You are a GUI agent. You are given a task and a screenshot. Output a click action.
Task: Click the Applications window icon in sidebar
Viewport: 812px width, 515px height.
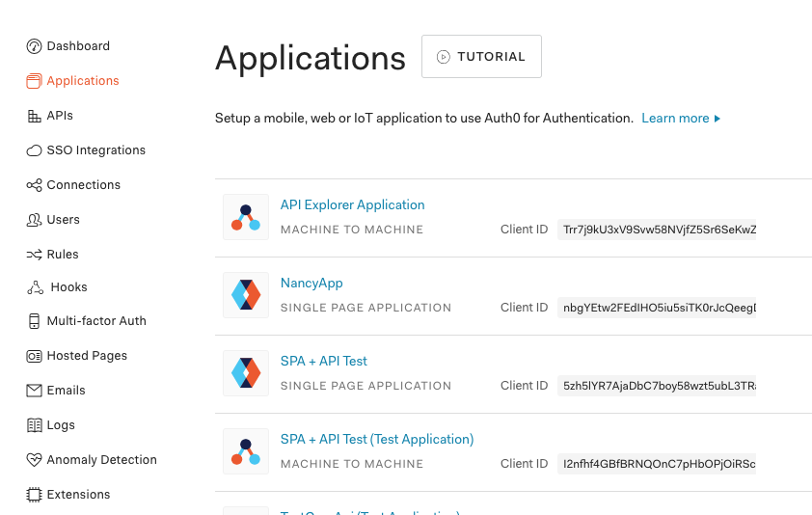click(34, 81)
